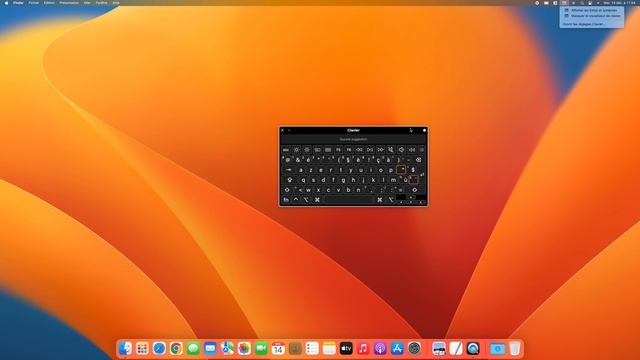Open Apple TV from the Dock
This screenshot has height=360, width=640.
[346, 348]
